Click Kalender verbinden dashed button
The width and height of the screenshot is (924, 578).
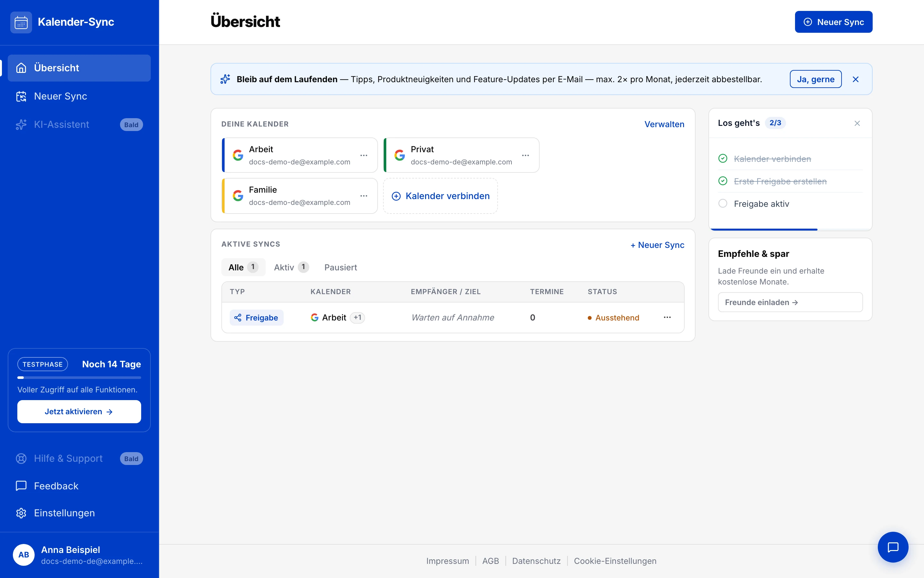[x=440, y=196]
